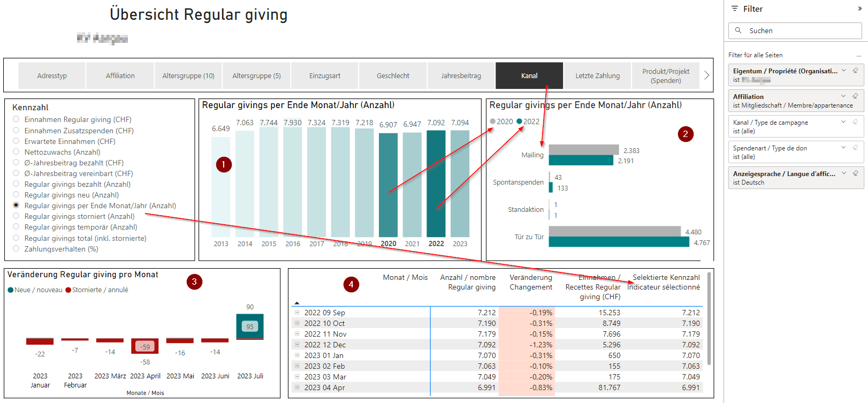Expand the 2022 12 Dec table row
The height and width of the screenshot is (403, 868).
pos(297,344)
